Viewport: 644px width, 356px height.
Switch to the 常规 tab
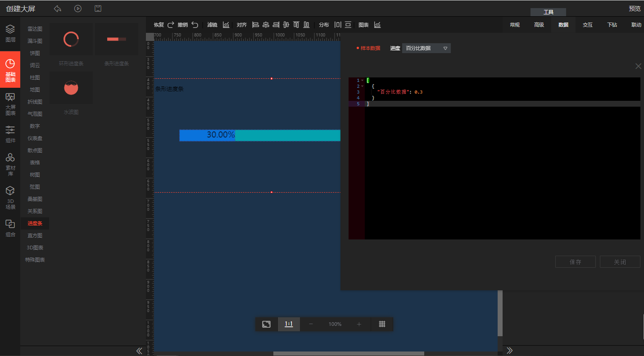click(515, 25)
